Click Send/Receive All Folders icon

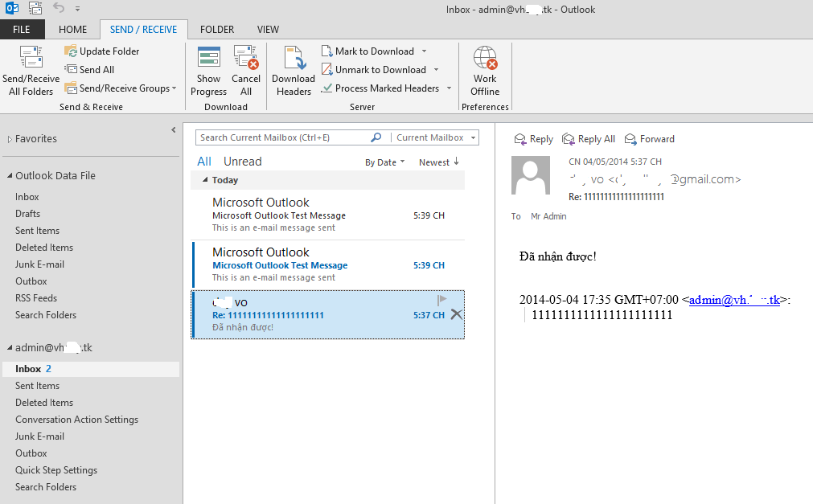tap(31, 59)
